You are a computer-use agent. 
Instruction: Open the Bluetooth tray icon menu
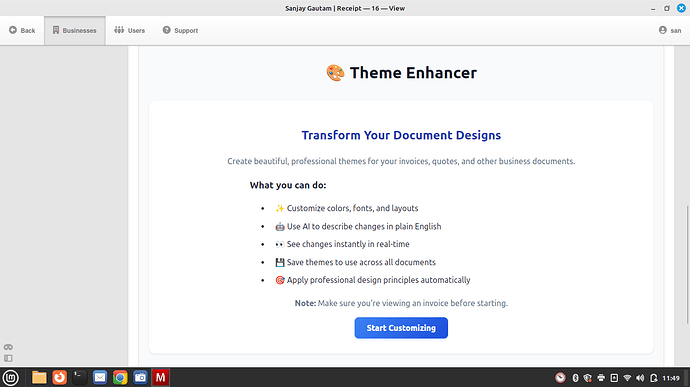[x=575, y=378]
